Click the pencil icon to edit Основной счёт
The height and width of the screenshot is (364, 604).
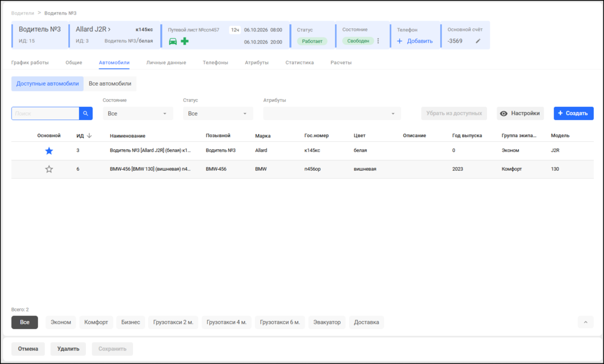(x=478, y=41)
